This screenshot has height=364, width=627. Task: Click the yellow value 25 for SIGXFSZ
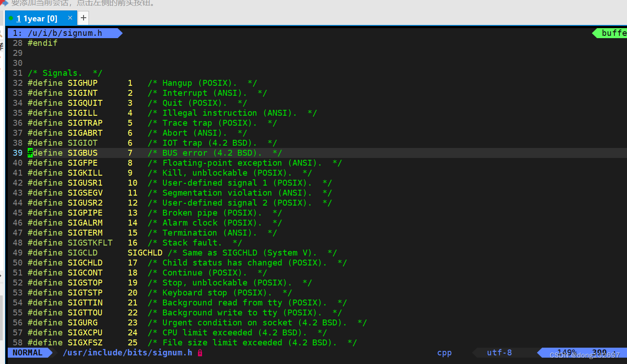pos(133,343)
